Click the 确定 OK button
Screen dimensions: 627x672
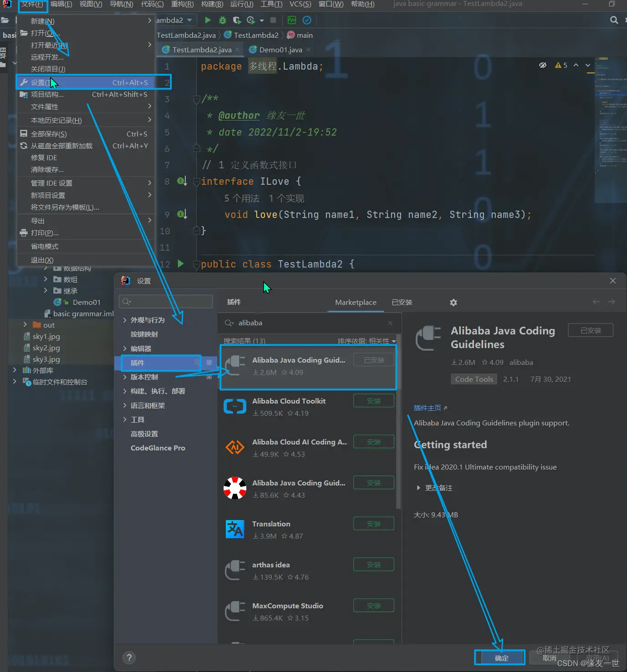point(501,658)
